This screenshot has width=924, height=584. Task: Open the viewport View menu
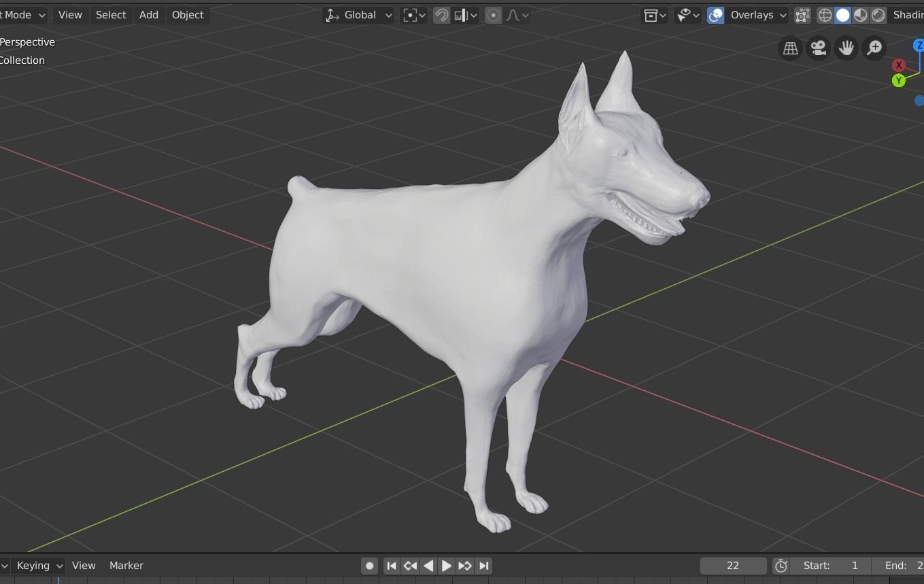click(x=70, y=15)
